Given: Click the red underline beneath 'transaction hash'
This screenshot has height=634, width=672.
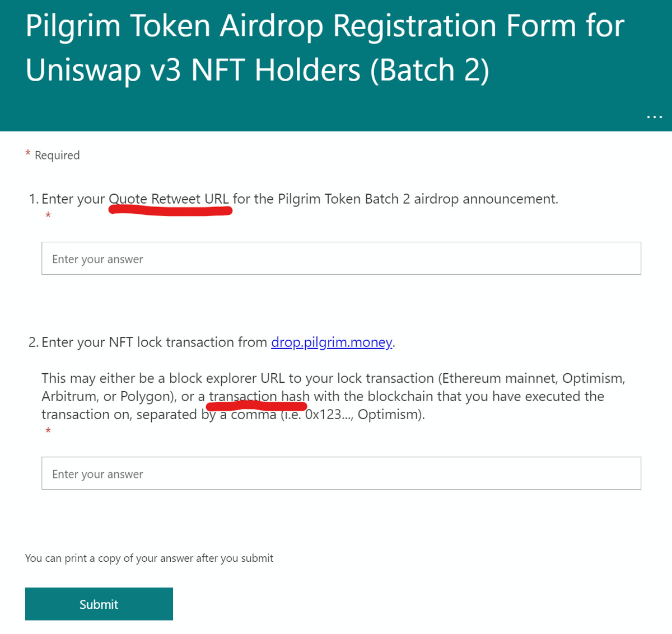Looking at the screenshot, I should point(256,405).
